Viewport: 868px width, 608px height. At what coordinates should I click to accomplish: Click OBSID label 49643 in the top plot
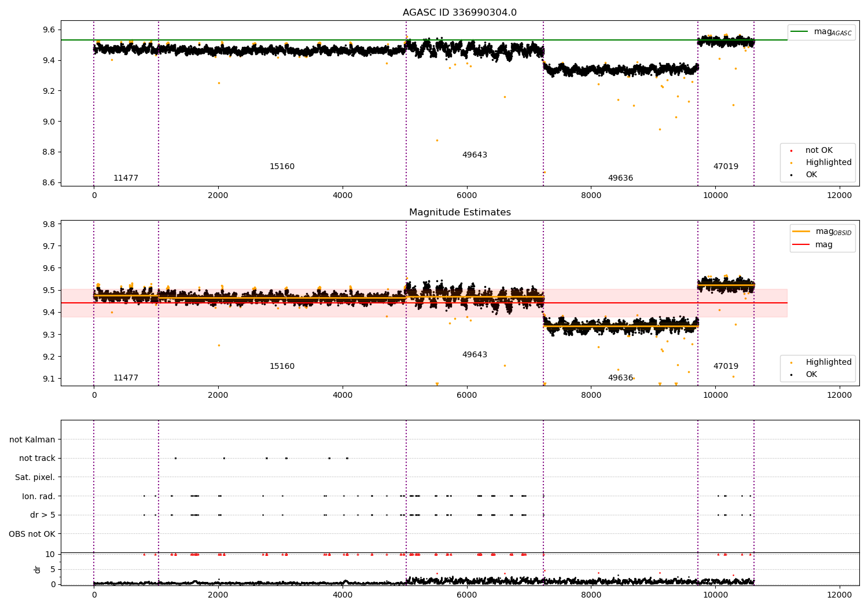point(475,155)
